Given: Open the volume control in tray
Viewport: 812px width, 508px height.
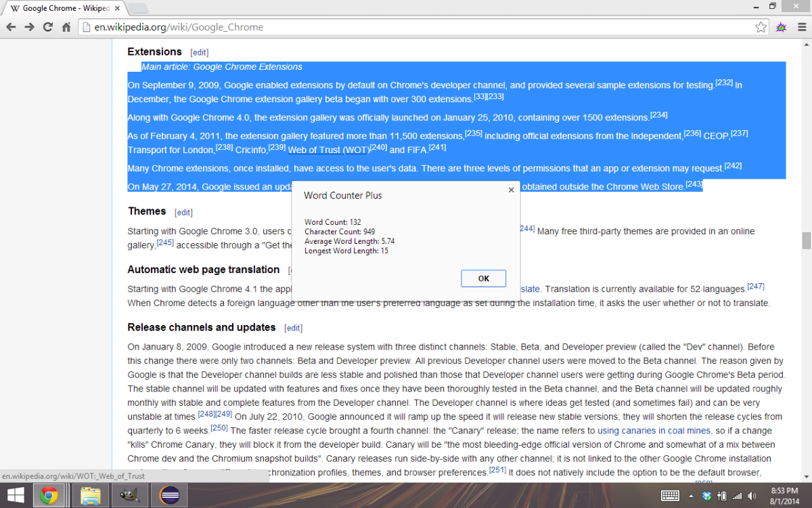Looking at the screenshot, I should click(x=752, y=496).
